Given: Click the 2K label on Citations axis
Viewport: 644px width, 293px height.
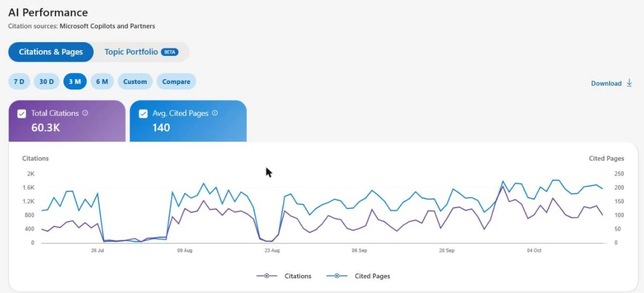Looking at the screenshot, I should click(31, 174).
